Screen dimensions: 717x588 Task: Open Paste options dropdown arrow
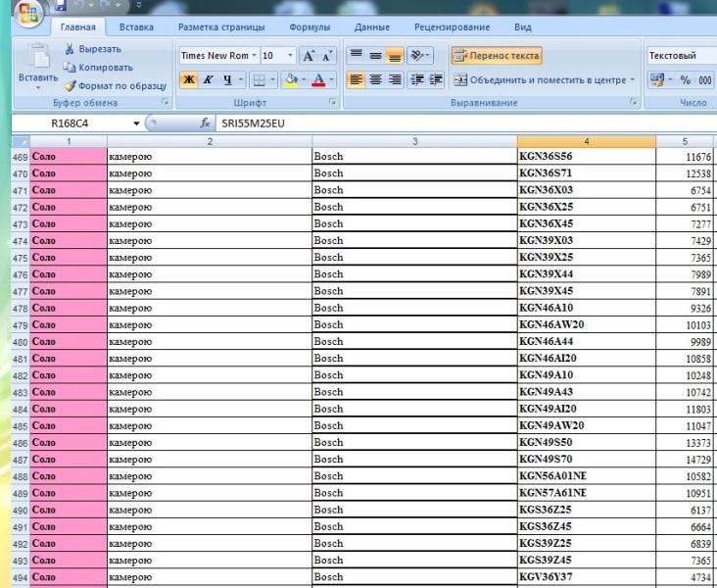click(x=38, y=87)
